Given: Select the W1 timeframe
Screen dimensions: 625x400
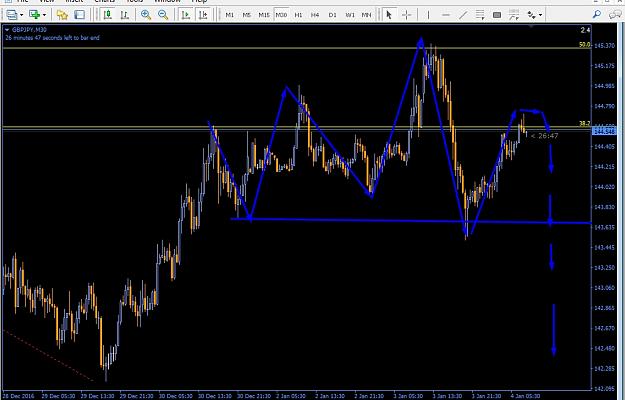Looking at the screenshot, I should pos(350,15).
